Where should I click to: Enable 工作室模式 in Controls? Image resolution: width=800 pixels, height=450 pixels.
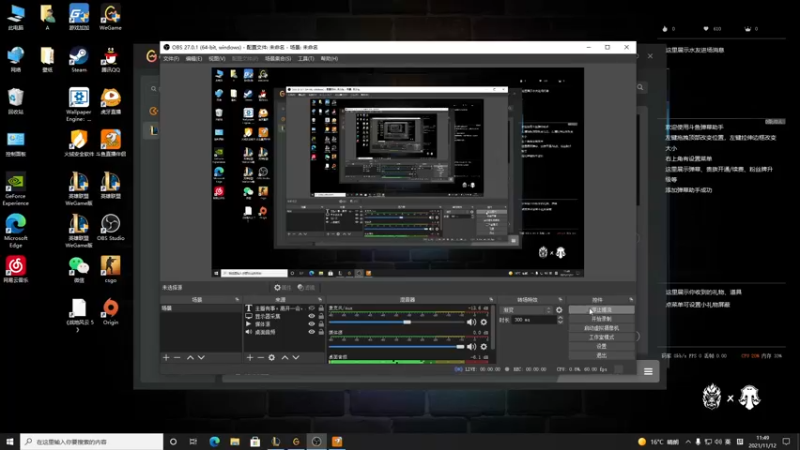pos(602,337)
